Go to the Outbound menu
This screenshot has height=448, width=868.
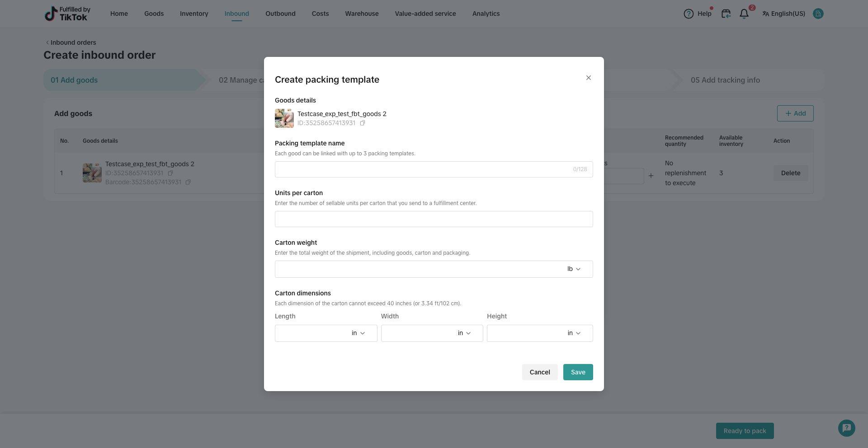pos(280,14)
